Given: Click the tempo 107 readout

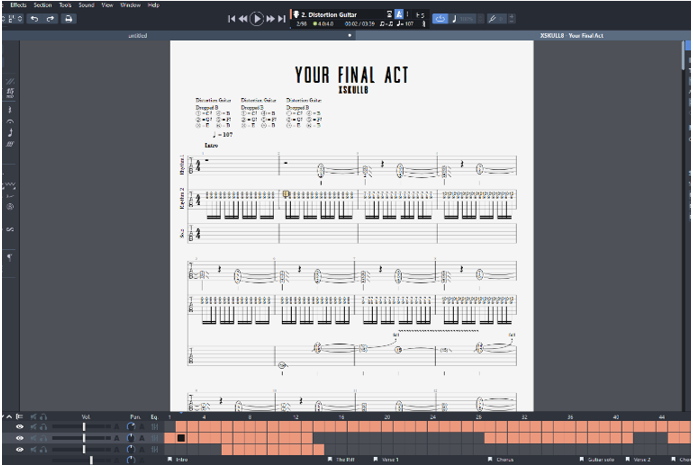Looking at the screenshot, I should point(405,24).
